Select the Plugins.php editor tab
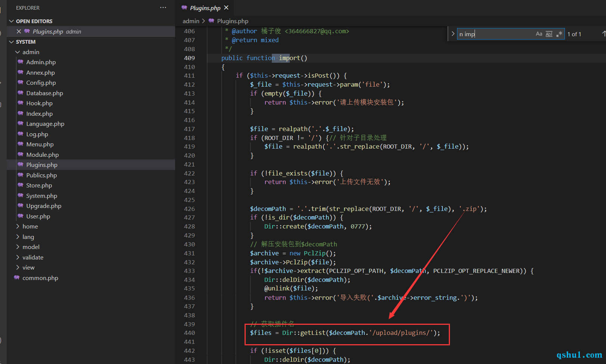This screenshot has width=606, height=364. tap(205, 8)
